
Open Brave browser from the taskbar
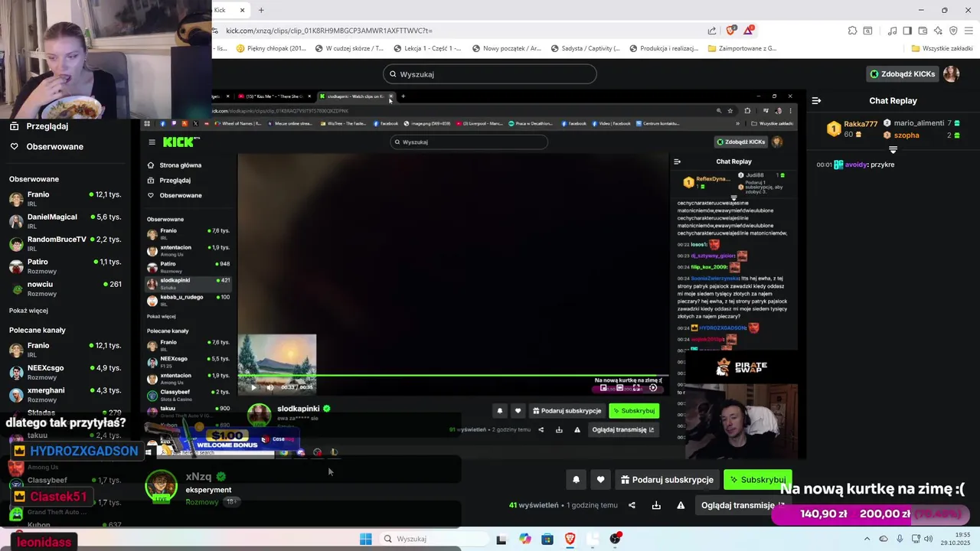(570, 539)
